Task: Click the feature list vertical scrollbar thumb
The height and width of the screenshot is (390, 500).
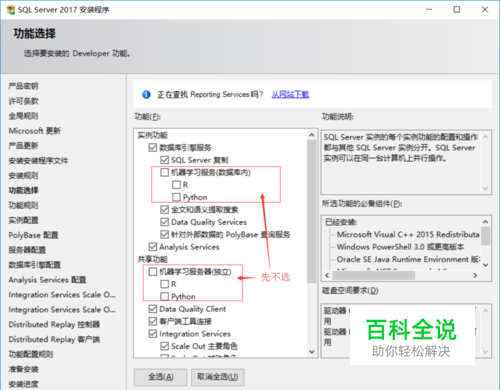Action: pos(312,212)
